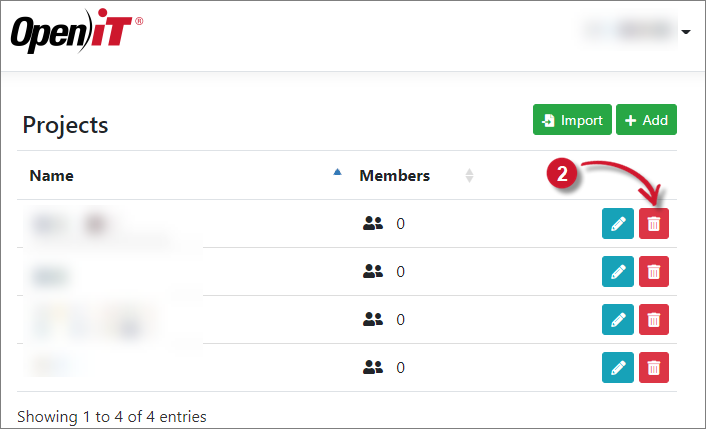Open editor for the third project
This screenshot has width=706, height=429.
coord(618,320)
